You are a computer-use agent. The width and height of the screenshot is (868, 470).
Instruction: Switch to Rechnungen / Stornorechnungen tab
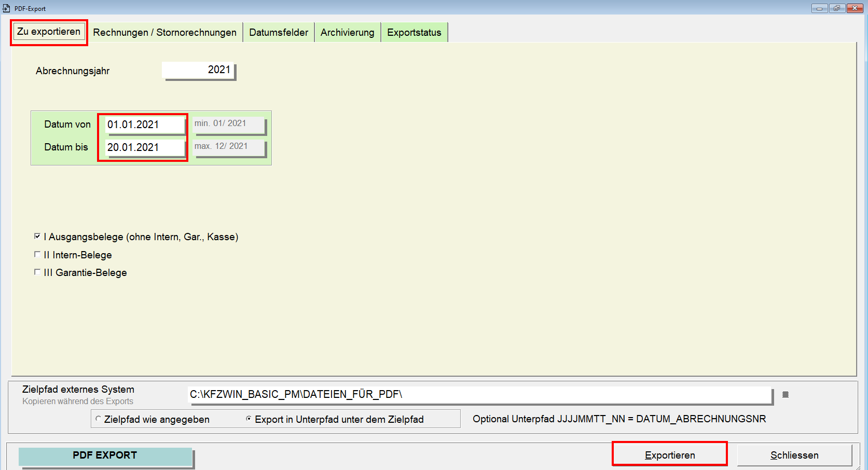[x=164, y=33]
